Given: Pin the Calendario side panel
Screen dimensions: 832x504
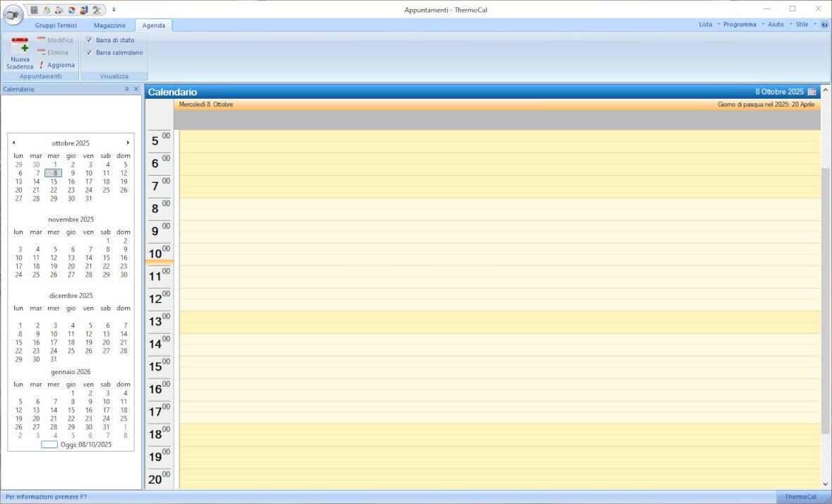Looking at the screenshot, I should pyautogui.click(x=127, y=90).
